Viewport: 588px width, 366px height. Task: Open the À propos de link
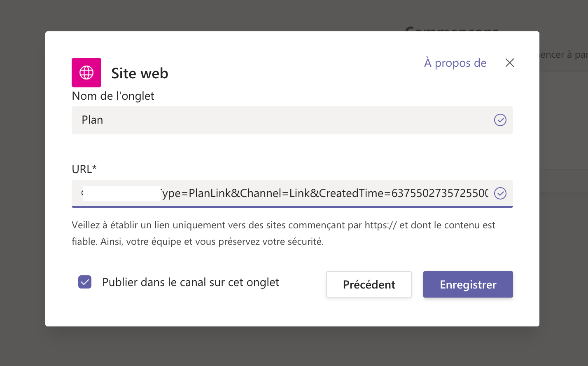click(x=455, y=63)
